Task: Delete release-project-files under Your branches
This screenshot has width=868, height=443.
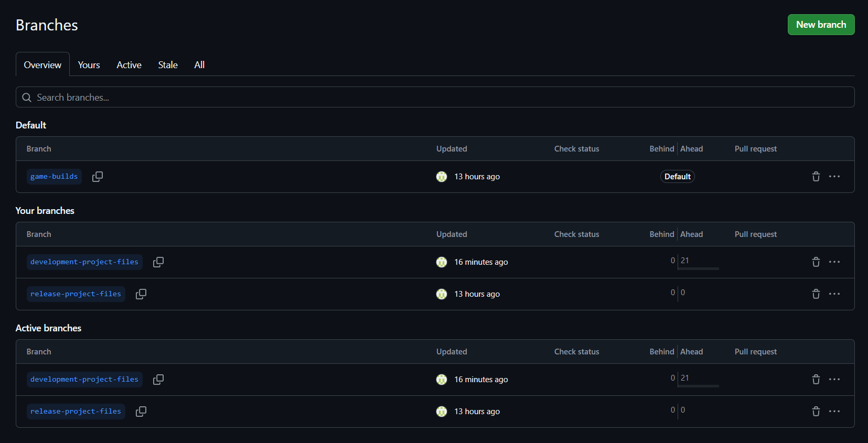Action: tap(816, 294)
